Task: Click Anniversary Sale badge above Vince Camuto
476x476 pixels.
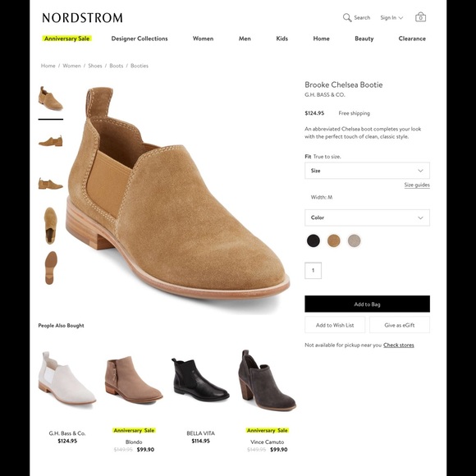Action: point(268,431)
